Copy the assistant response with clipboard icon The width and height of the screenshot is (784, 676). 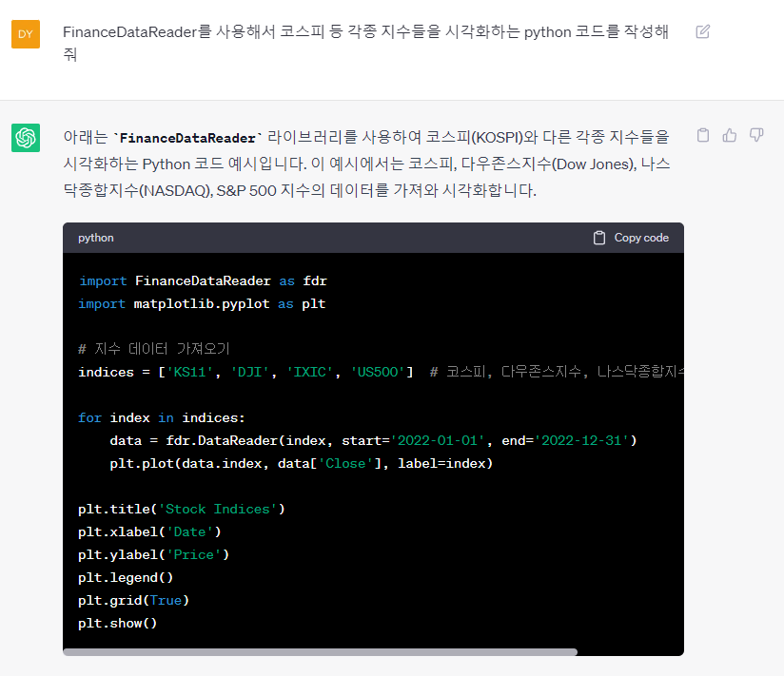pos(703,135)
